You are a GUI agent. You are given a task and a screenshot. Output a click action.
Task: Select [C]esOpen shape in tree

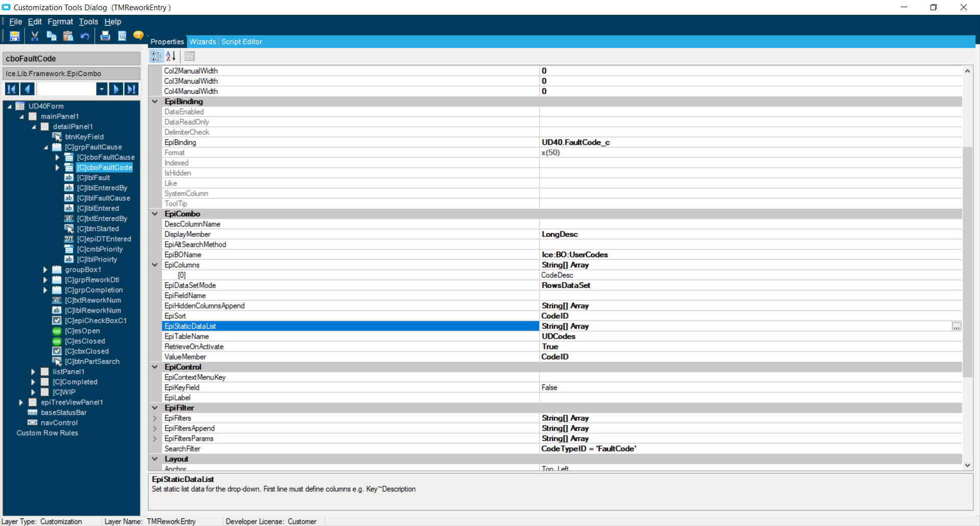click(82, 331)
